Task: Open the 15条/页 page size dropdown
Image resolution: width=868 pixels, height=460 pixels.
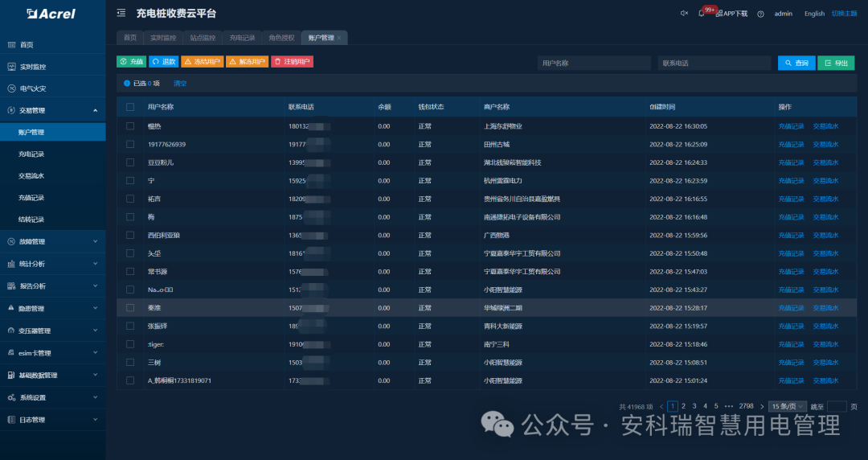Action: click(x=787, y=406)
